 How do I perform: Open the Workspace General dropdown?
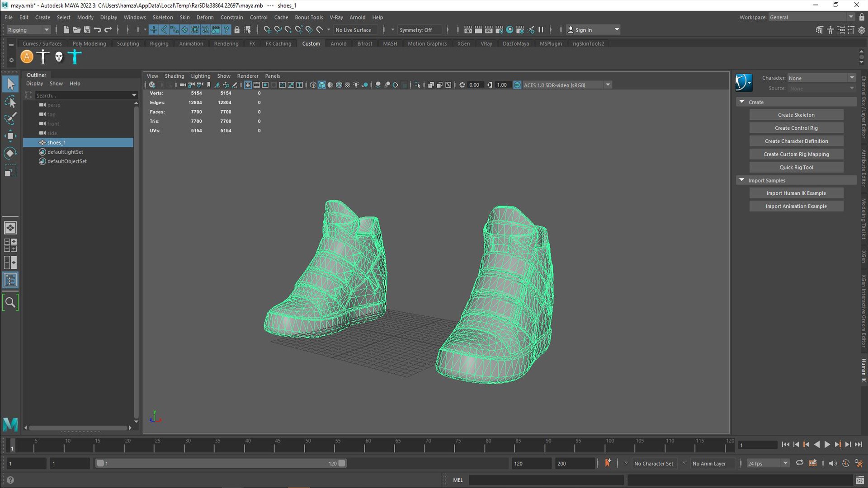tap(811, 17)
